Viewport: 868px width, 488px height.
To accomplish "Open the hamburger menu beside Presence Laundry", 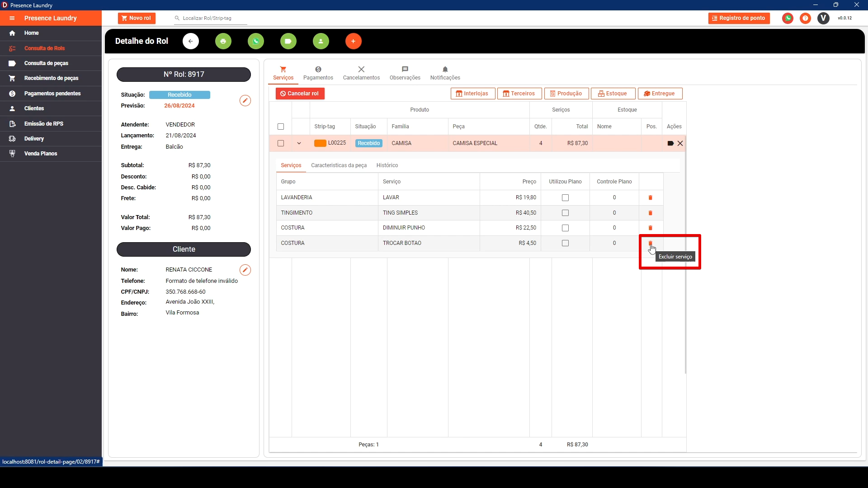I will click(x=12, y=18).
